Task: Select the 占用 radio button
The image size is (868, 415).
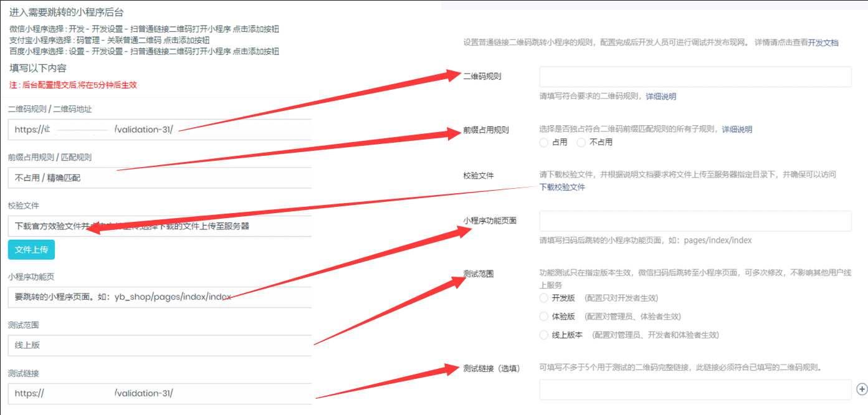Action: 544,142
